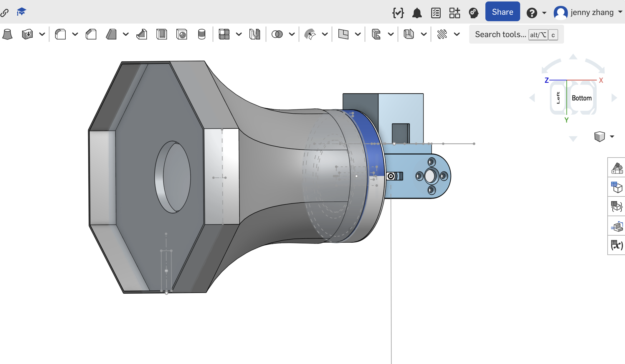The height and width of the screenshot is (364, 625).
Task: Click the Search tools field
Action: (x=516, y=34)
